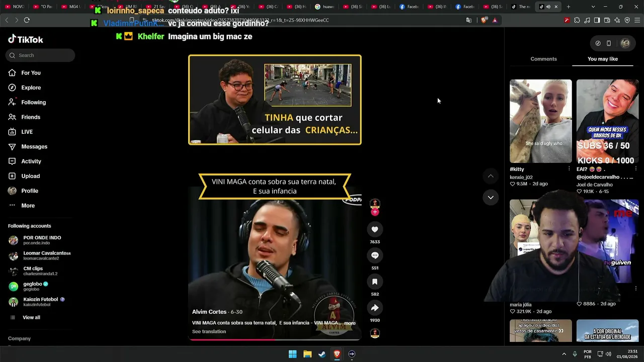
Task: Open the Brave Wallet icon
Action: [607, 20]
